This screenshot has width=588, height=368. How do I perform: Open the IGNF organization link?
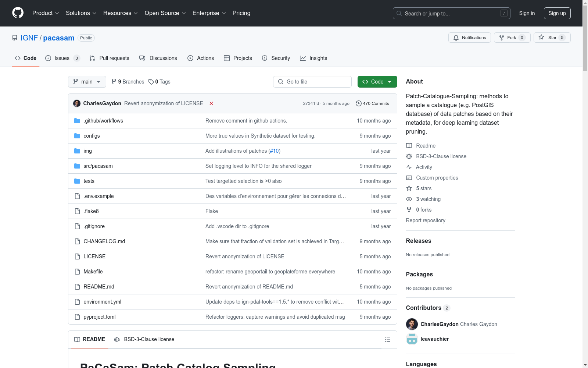pyautogui.click(x=29, y=38)
